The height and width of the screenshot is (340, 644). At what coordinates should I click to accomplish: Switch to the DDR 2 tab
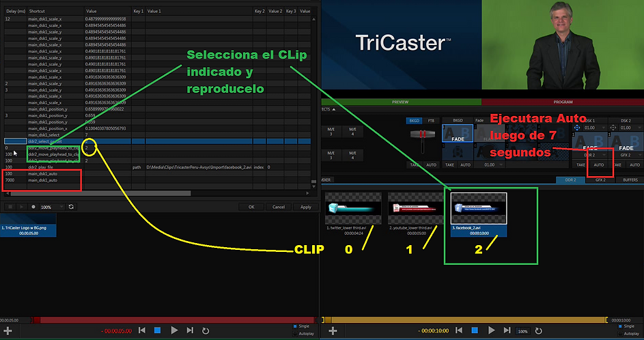570,180
